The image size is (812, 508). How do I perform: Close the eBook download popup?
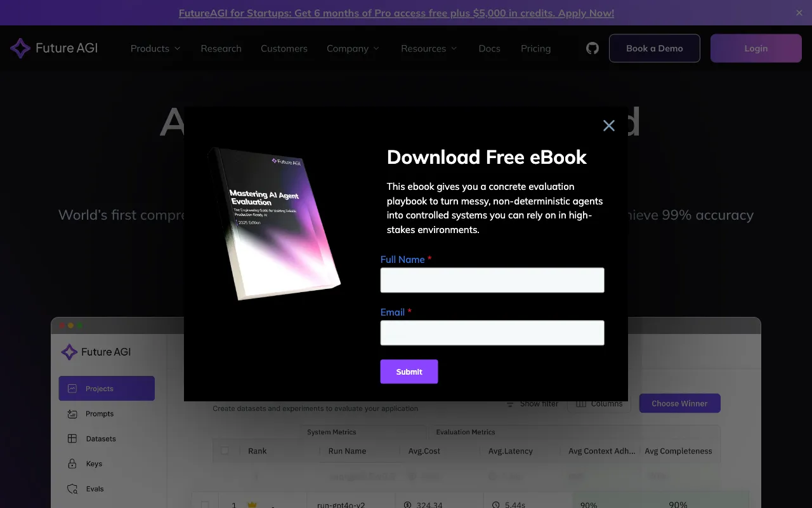click(x=609, y=126)
